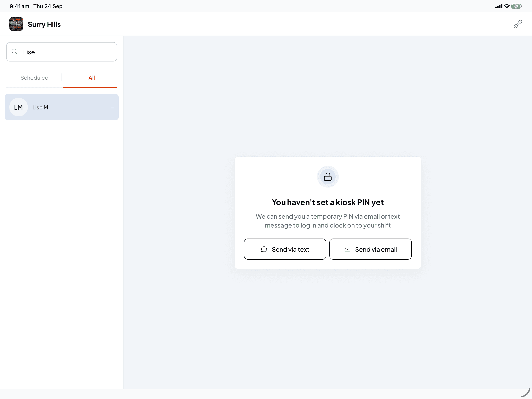Screen dimensions: 532x399
Task: Focus the employee search field containing Lise
Action: [x=61, y=52]
